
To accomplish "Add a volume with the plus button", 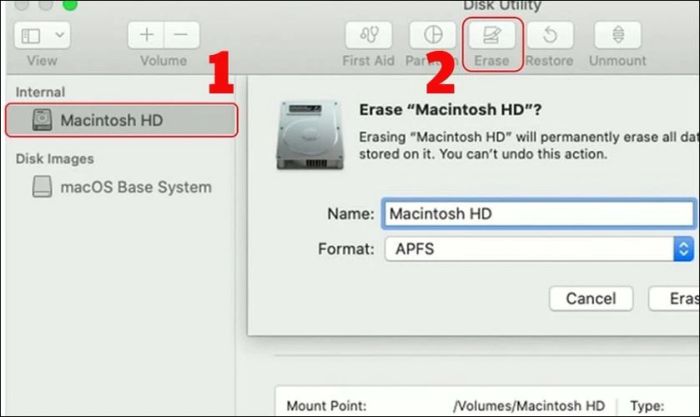I will pos(146,35).
